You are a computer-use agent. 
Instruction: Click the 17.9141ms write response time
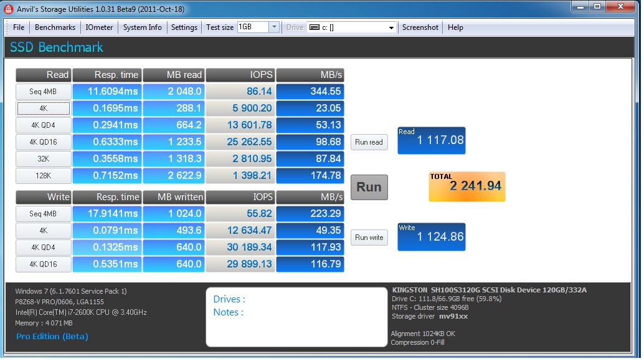click(107, 214)
